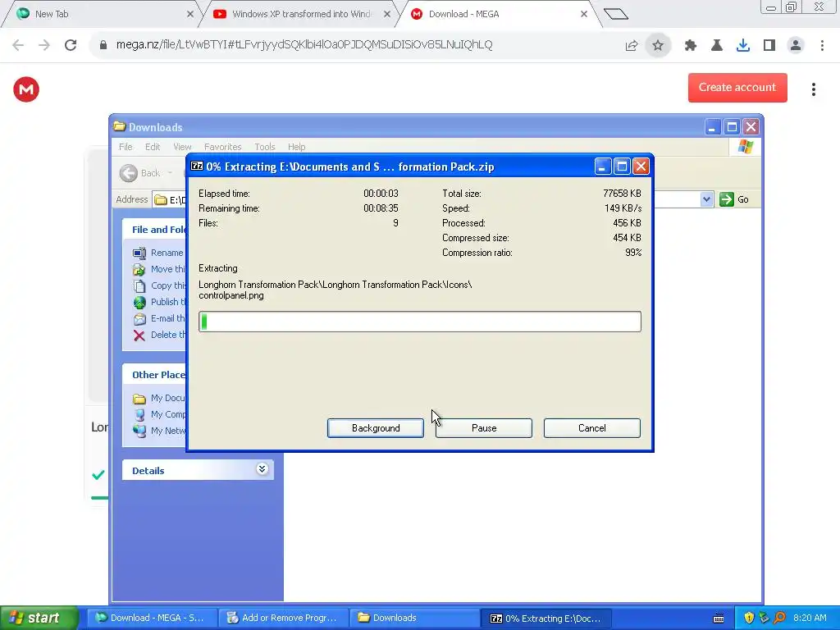Switch to the Windows XP YouTube tab
This screenshot has height=630, width=840.
pyautogui.click(x=301, y=14)
